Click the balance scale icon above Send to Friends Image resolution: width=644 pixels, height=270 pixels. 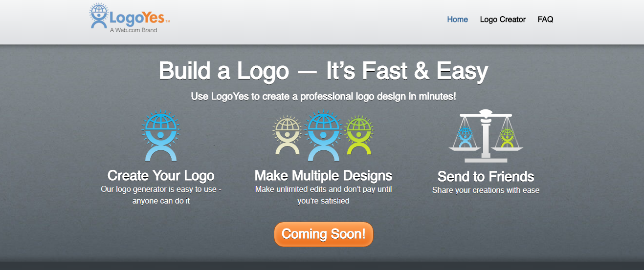(x=486, y=136)
